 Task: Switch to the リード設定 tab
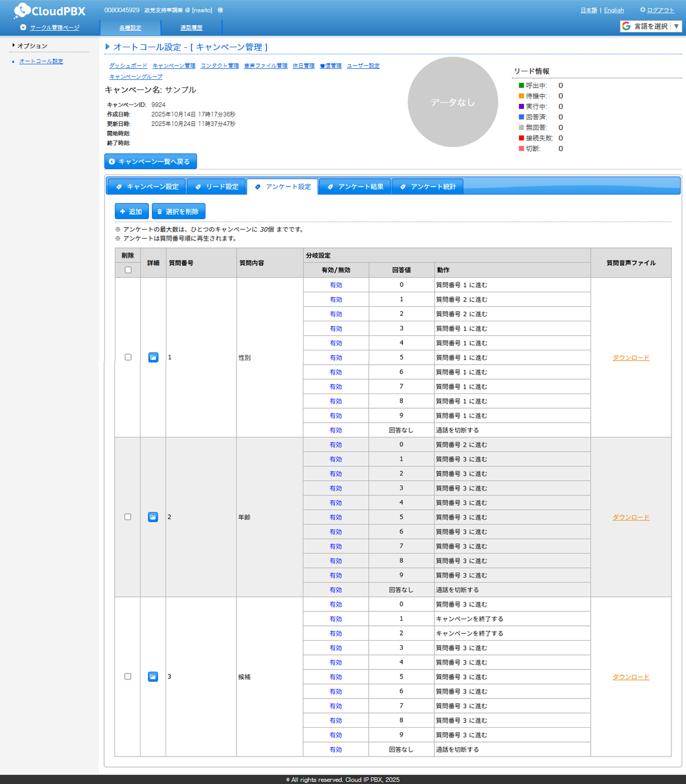pyautogui.click(x=217, y=187)
